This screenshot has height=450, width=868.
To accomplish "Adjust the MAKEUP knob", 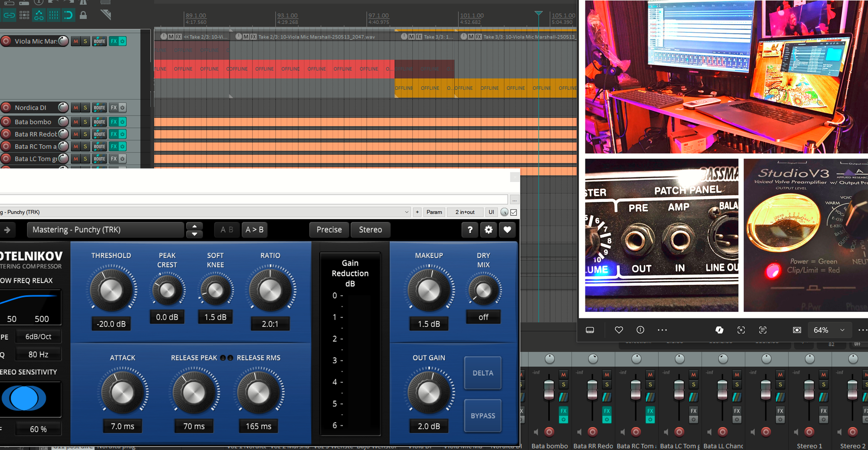I will 429,291.
